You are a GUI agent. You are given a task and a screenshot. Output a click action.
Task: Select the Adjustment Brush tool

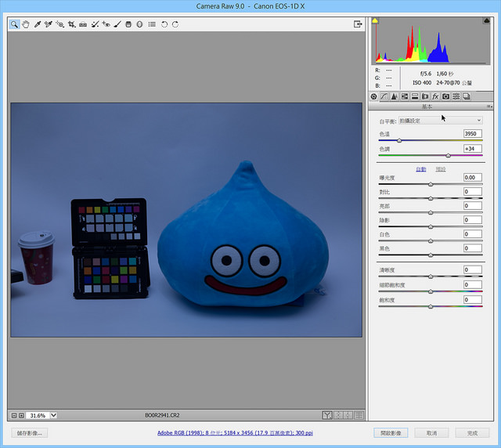click(117, 24)
